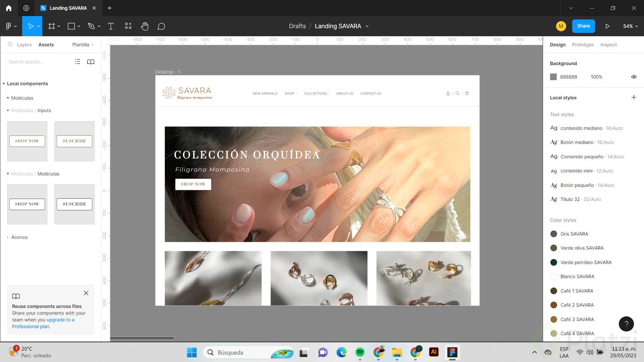The width and height of the screenshot is (644, 362).
Task: Click the upgrade to Professional plan link
Action: (44, 323)
